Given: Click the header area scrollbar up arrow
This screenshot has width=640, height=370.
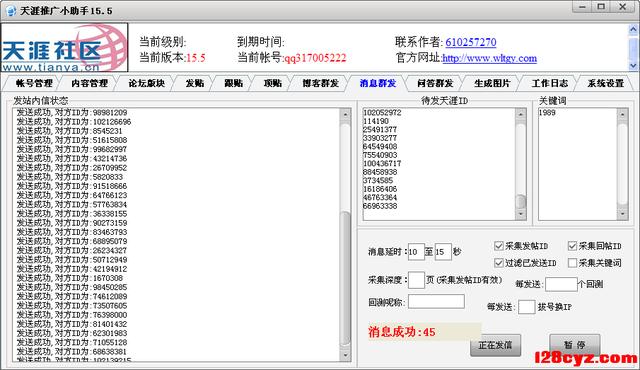Looking at the screenshot, I should tap(633, 29).
